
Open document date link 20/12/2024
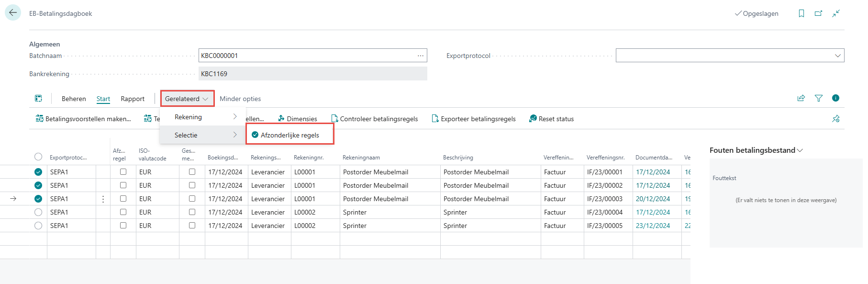[653, 199]
